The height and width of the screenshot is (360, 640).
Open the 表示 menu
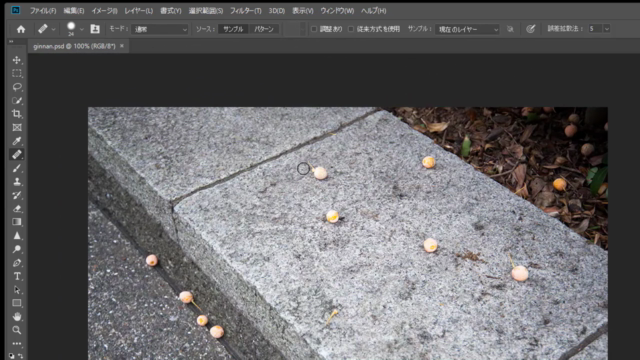pyautogui.click(x=302, y=11)
